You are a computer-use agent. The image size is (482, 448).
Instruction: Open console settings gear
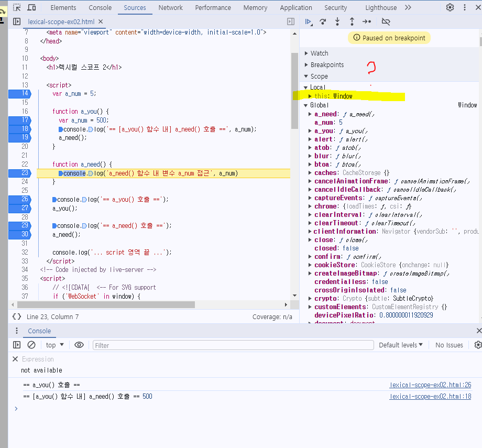click(478, 345)
